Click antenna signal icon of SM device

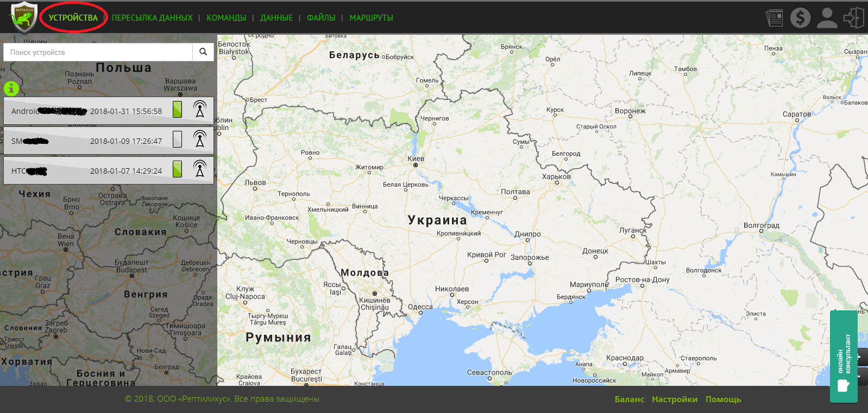[x=200, y=139]
